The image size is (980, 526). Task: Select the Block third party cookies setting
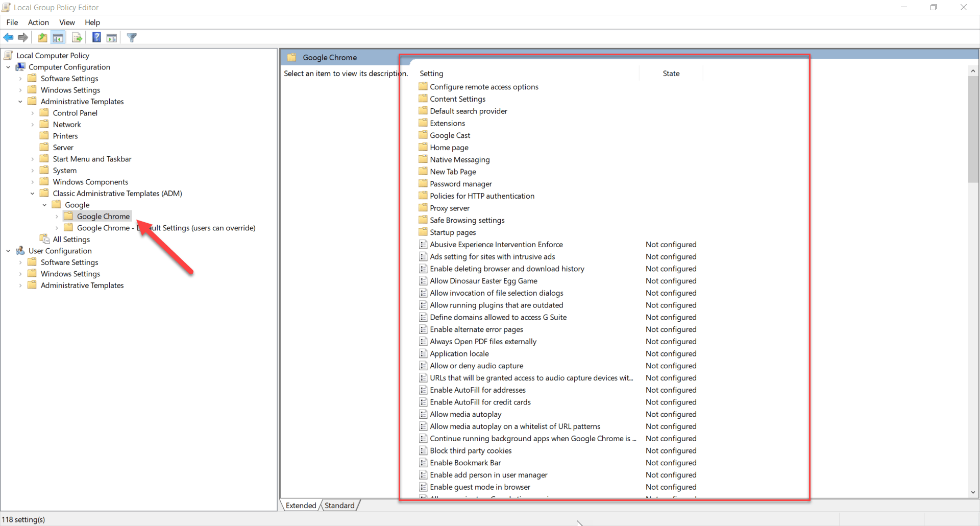point(470,451)
